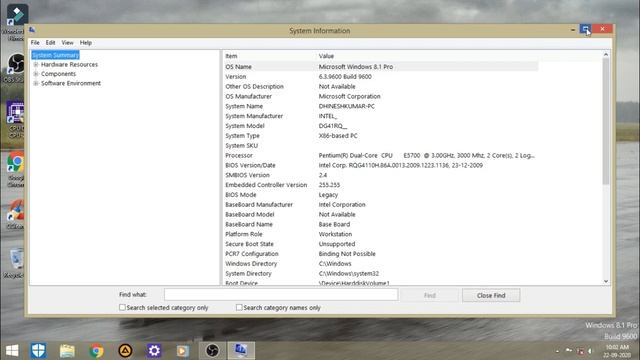The height and width of the screenshot is (360, 640).
Task: Click System Information title bar icon
Action: 32,30
